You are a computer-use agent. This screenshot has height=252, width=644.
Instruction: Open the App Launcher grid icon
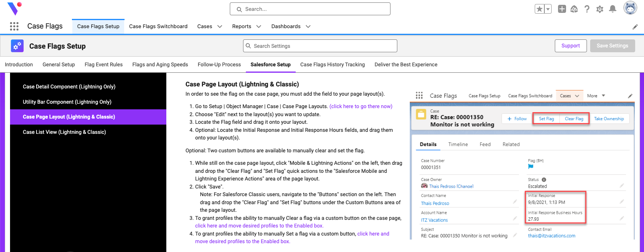[x=14, y=27]
